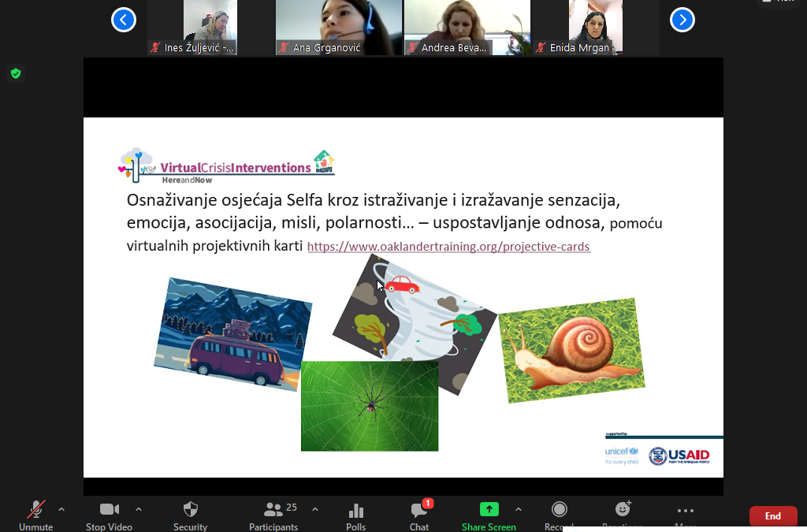Open the oaklandertraining.org projective-cards link
Viewport: 807px width, 532px height.
pyautogui.click(x=448, y=247)
